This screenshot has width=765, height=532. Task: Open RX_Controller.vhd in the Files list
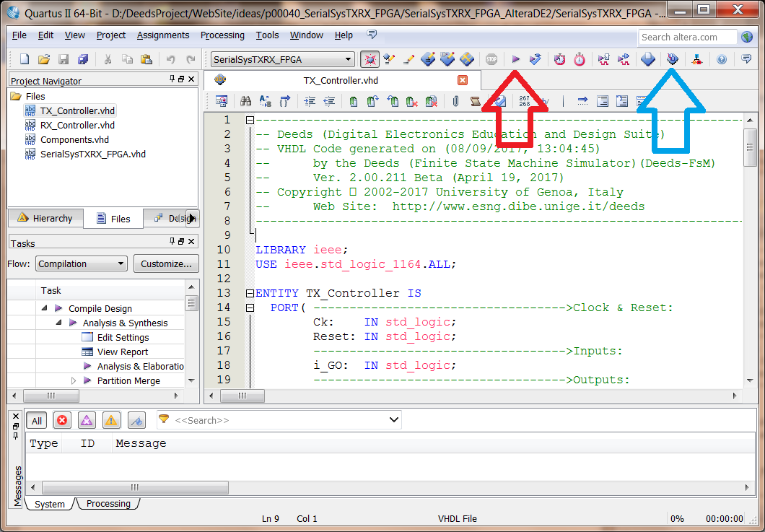tap(77, 126)
